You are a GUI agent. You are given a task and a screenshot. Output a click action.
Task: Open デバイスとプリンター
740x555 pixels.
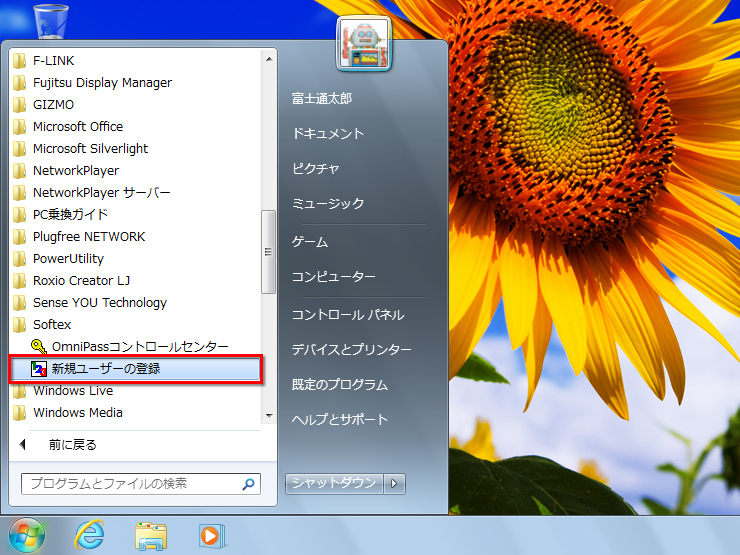(x=352, y=350)
